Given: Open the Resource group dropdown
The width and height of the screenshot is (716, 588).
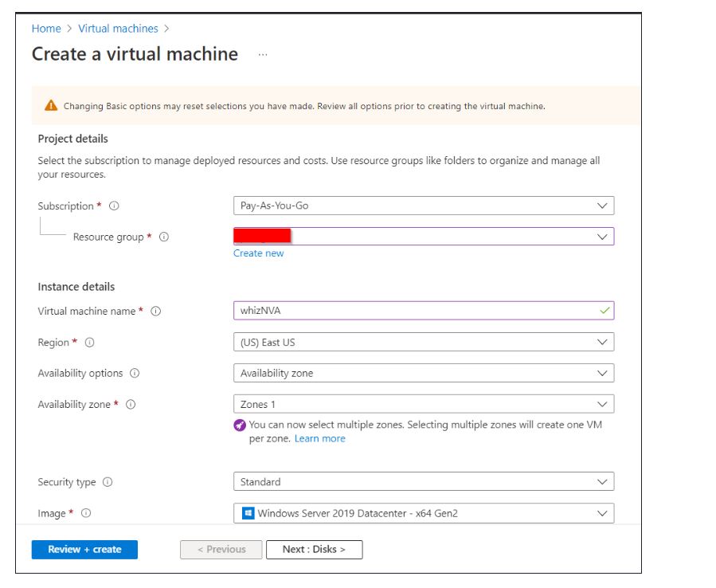Looking at the screenshot, I should pyautogui.click(x=424, y=237).
